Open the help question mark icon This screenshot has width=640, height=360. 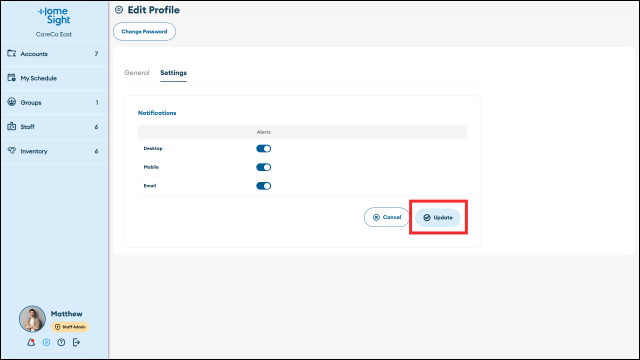coord(61,342)
